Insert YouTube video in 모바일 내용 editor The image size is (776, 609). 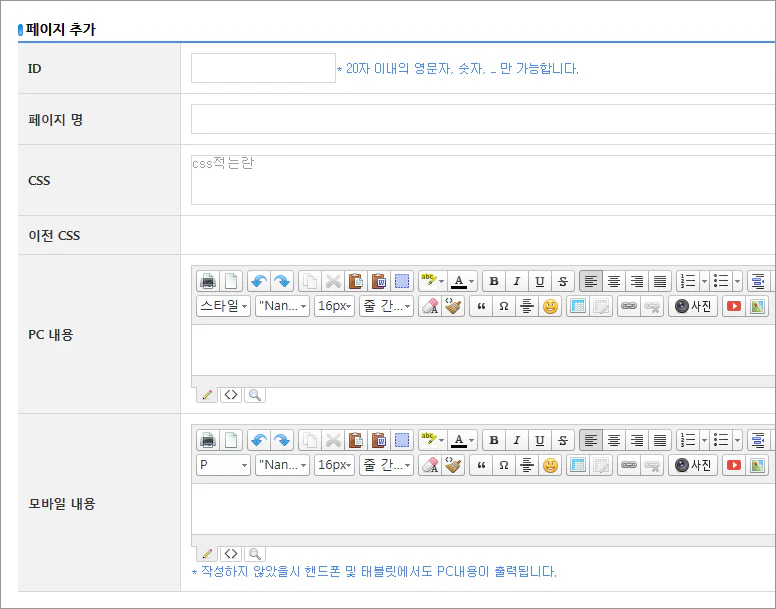pyautogui.click(x=734, y=465)
